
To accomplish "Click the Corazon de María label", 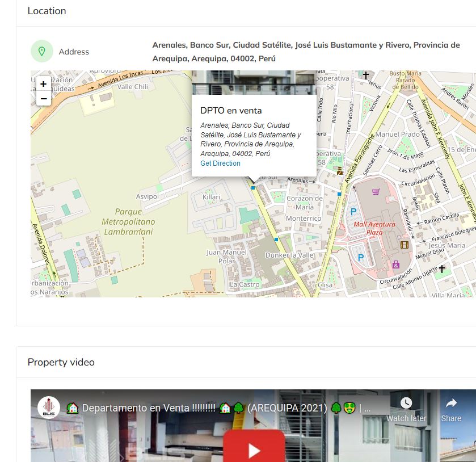I will pyautogui.click(x=305, y=203).
